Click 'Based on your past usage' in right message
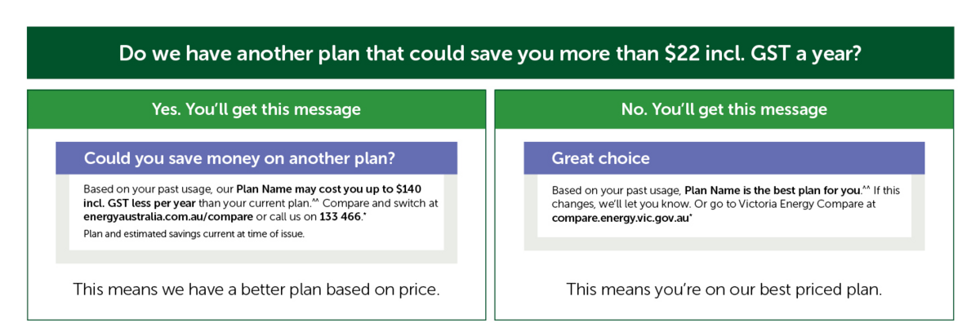Screen dimensions: 980x336 tap(616, 189)
